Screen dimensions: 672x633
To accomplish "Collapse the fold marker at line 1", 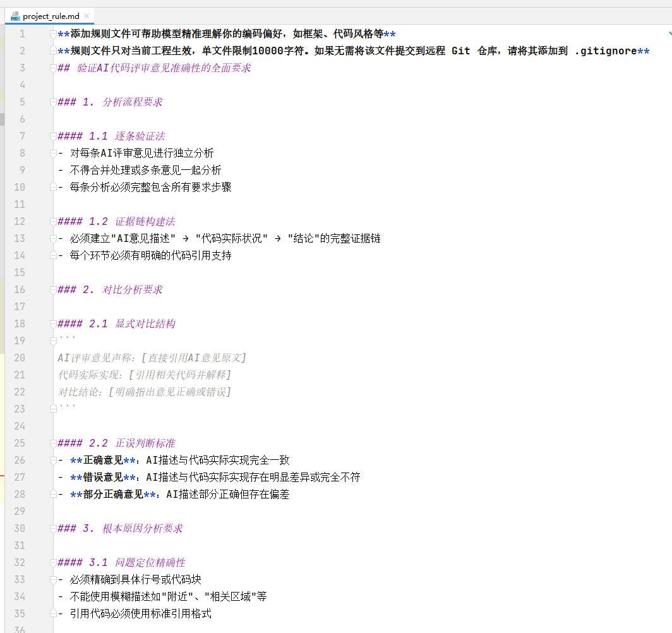I will pos(53,34).
